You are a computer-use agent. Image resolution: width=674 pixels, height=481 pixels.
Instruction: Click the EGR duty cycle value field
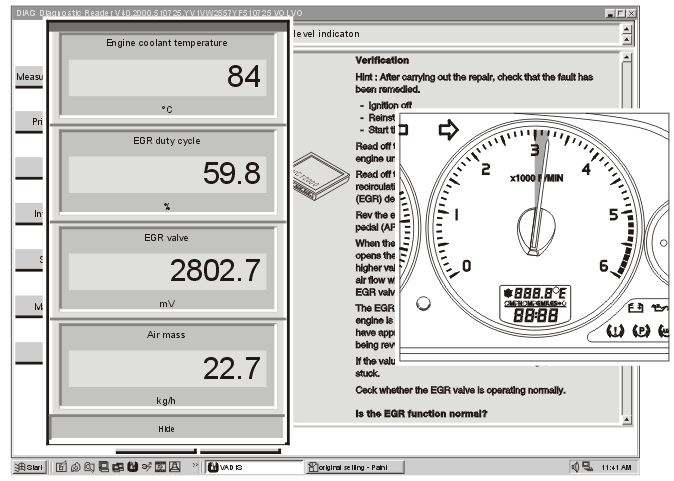[x=168, y=175]
